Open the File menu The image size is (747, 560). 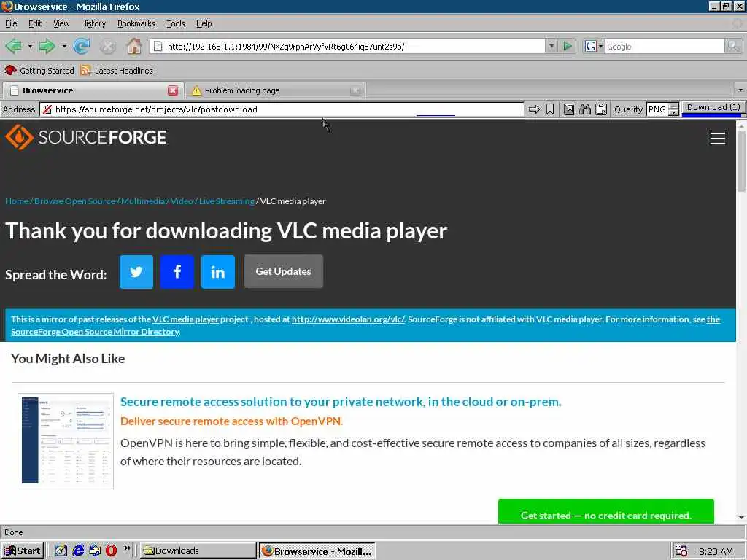[x=11, y=23]
